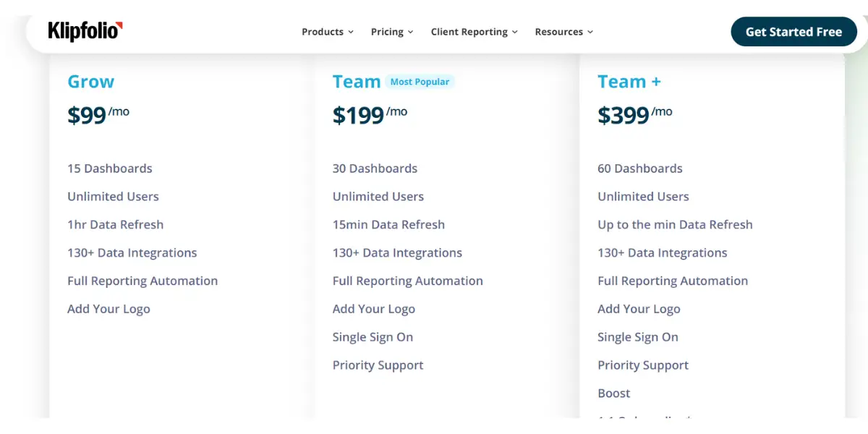Open the Client Reporting menu
The width and height of the screenshot is (868, 434).
pos(475,32)
